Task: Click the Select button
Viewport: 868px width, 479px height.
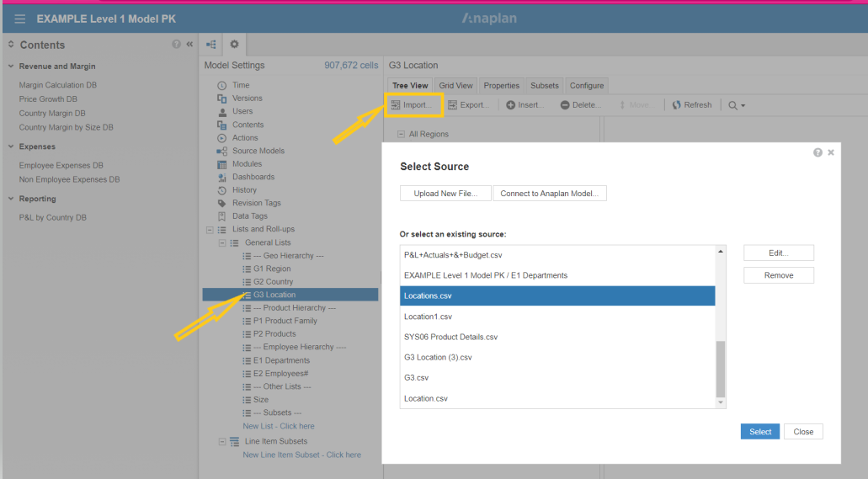Action: pos(760,431)
